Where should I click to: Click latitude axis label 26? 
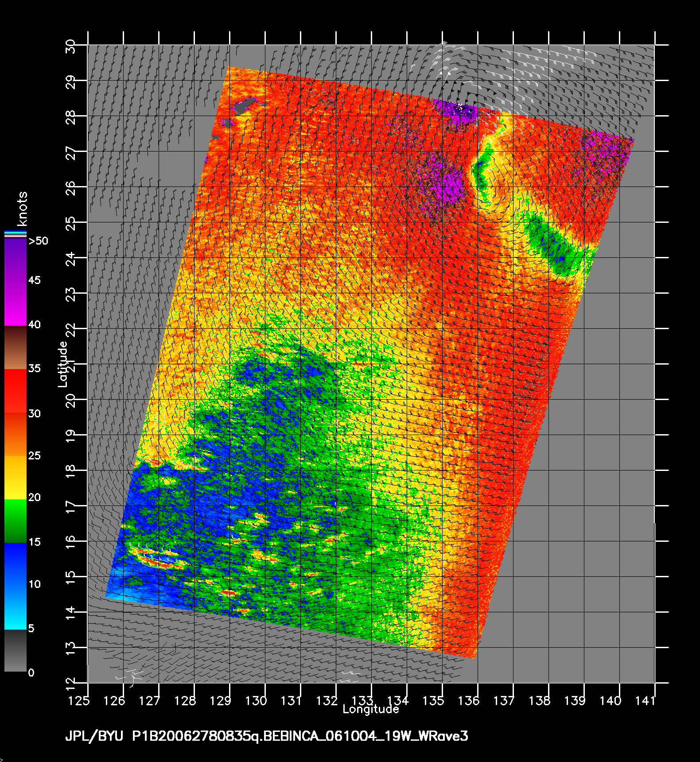pyautogui.click(x=71, y=188)
